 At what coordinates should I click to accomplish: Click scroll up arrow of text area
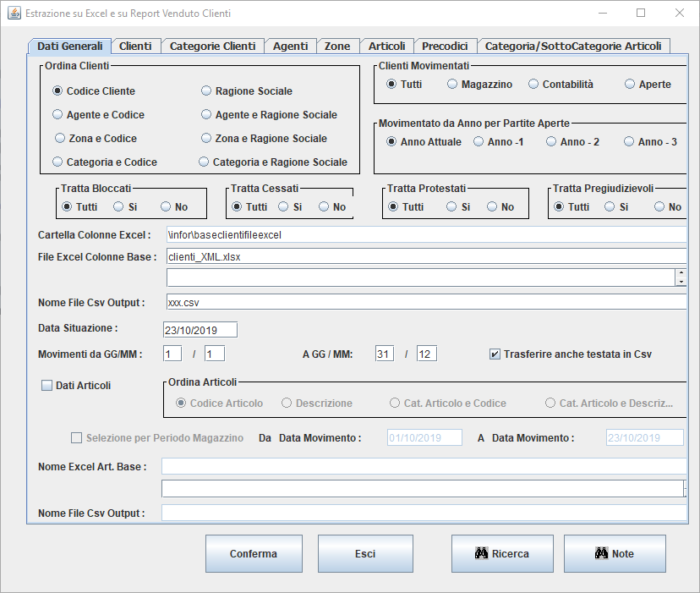[x=681, y=273]
